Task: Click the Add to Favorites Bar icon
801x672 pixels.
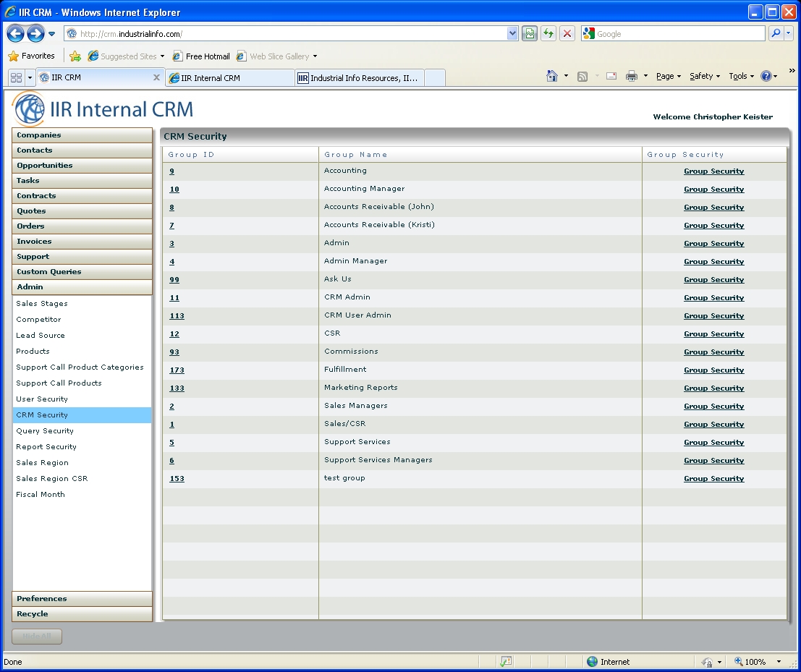Action: pyautogui.click(x=75, y=56)
